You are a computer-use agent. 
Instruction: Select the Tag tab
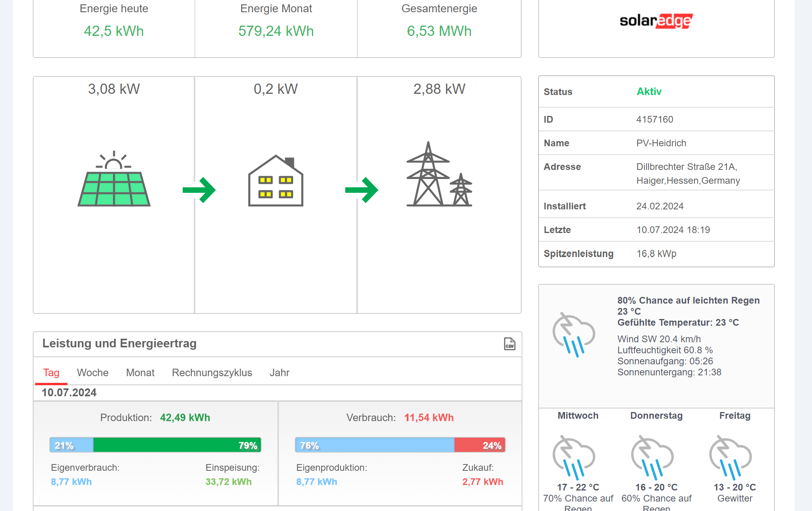click(x=51, y=373)
